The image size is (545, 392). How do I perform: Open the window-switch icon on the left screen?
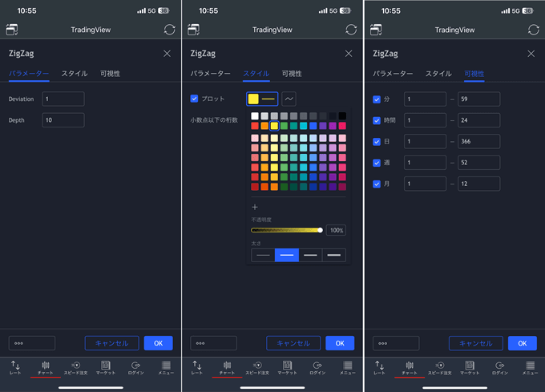(12, 30)
